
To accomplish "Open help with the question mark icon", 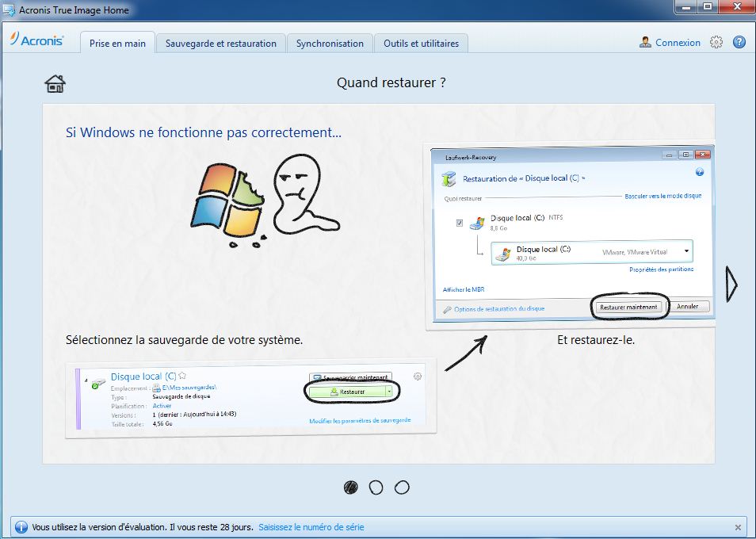I will click(x=739, y=43).
